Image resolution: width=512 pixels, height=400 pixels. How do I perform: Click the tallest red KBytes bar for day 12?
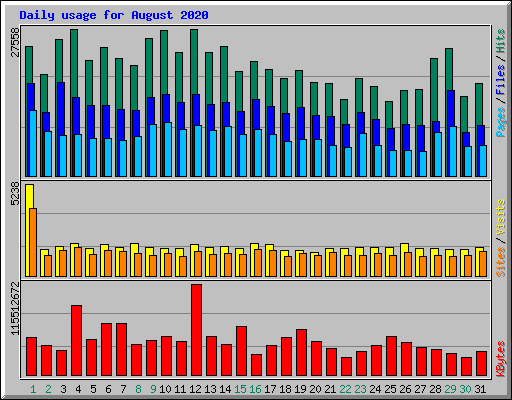click(x=196, y=330)
